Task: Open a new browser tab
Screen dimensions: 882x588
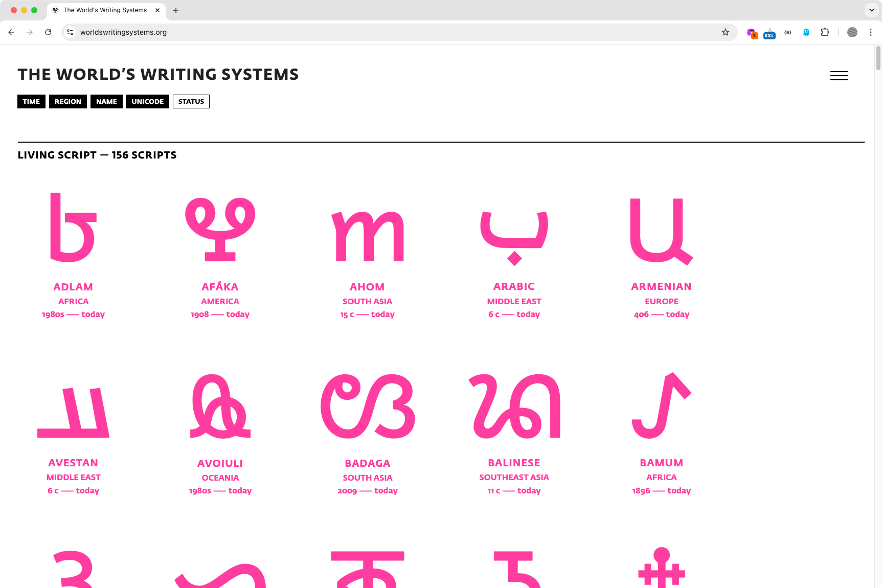Action: click(x=176, y=10)
